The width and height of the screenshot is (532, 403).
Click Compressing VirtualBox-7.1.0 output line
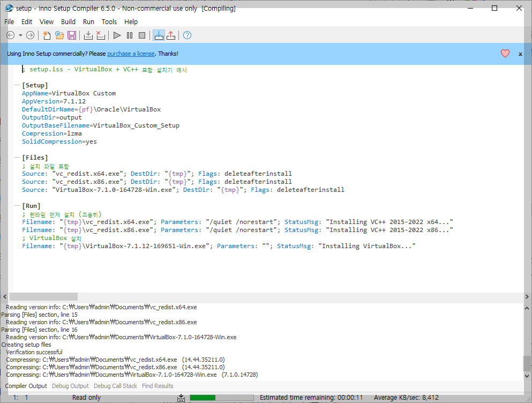(x=132, y=375)
